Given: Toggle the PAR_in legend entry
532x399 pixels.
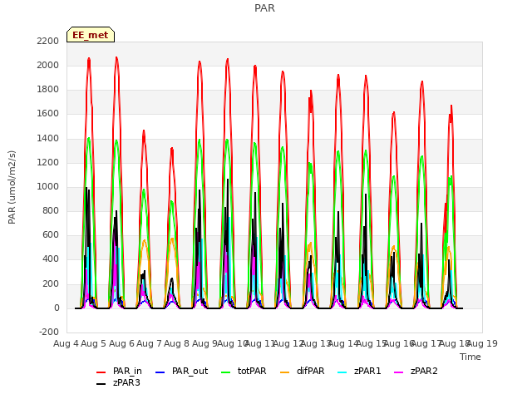Looking at the screenshot, I should tap(119, 372).
